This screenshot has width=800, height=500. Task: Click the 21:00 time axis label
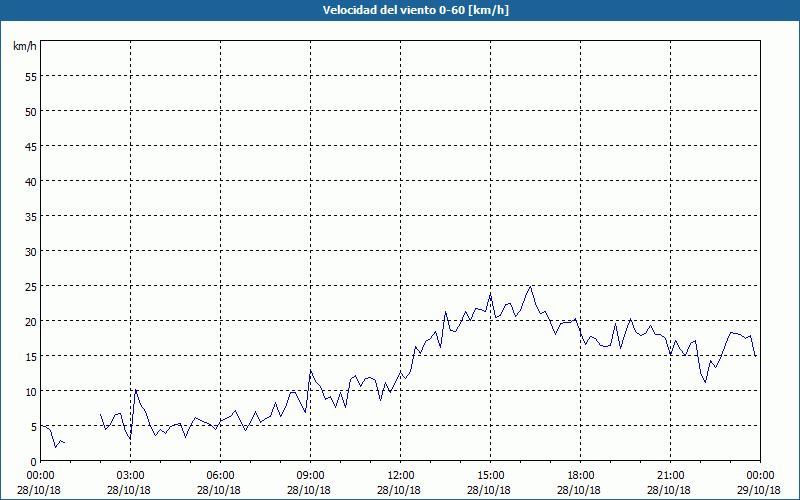click(670, 476)
